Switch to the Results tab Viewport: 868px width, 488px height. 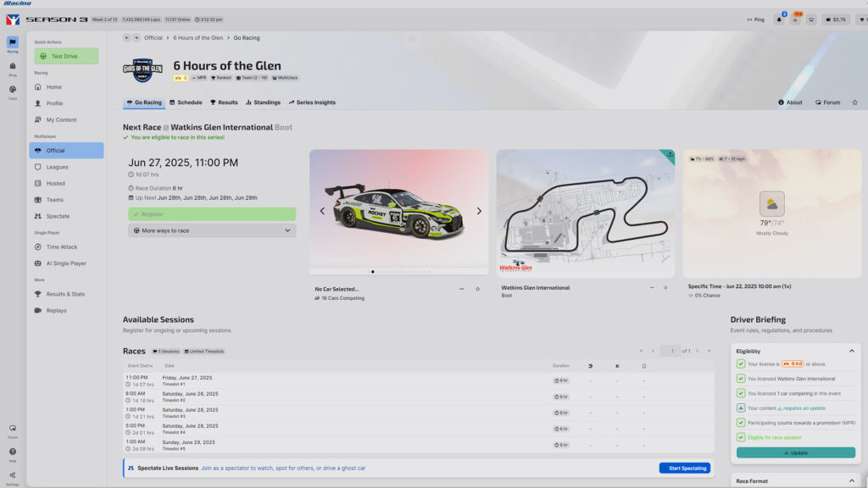pos(224,103)
